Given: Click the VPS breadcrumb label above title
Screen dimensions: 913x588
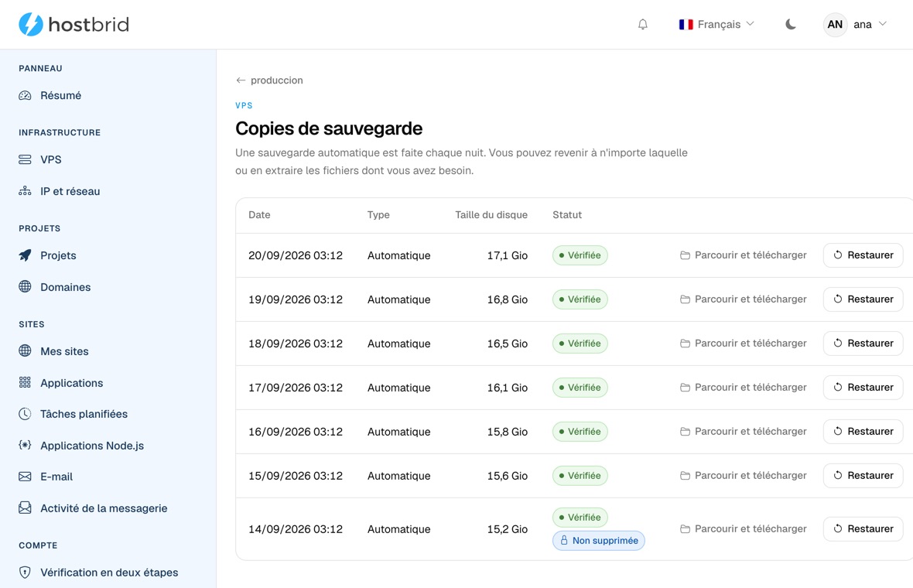Looking at the screenshot, I should (x=244, y=105).
